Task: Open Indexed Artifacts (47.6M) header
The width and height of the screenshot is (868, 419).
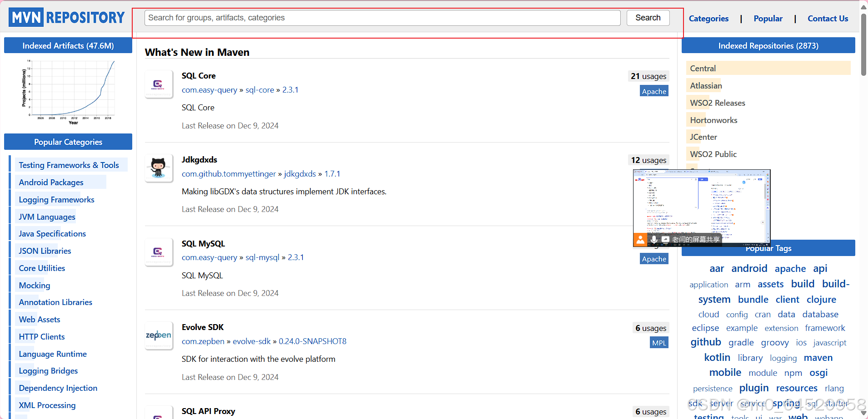Action: click(x=68, y=45)
